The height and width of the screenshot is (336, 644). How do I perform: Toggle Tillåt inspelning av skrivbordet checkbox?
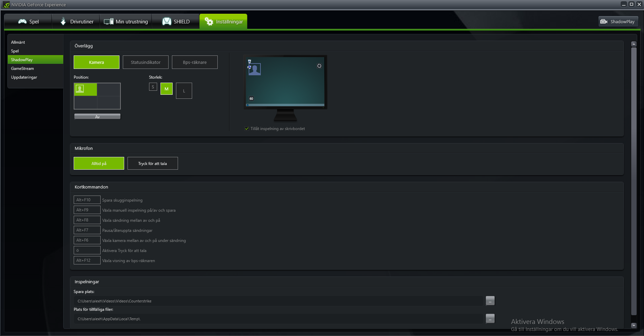point(247,129)
